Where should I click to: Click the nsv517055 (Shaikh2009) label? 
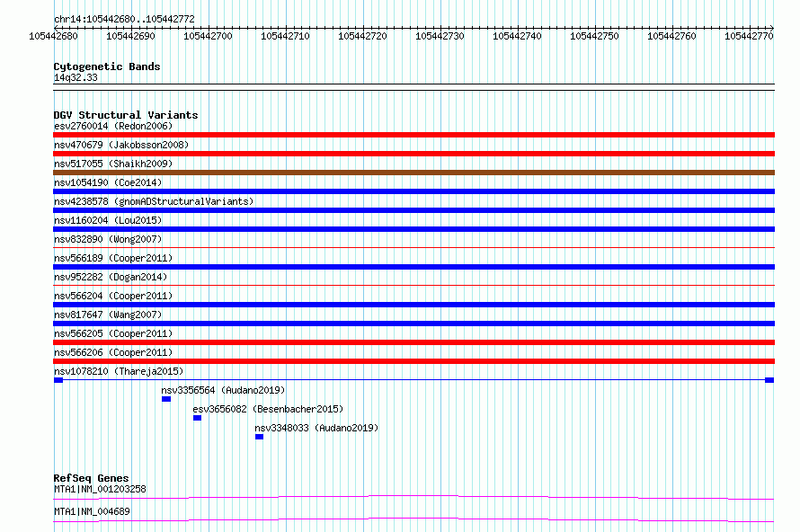tap(113, 164)
